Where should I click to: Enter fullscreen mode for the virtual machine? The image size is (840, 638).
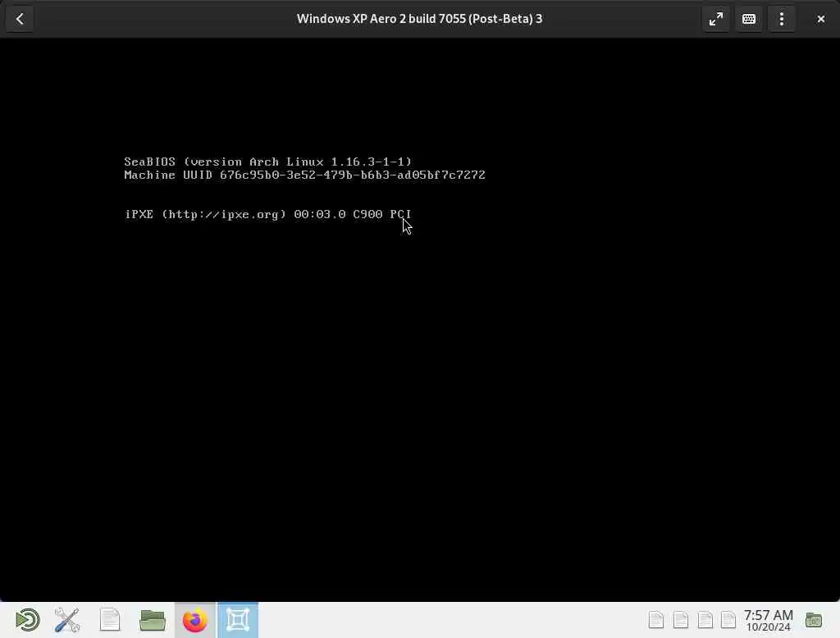(715, 19)
